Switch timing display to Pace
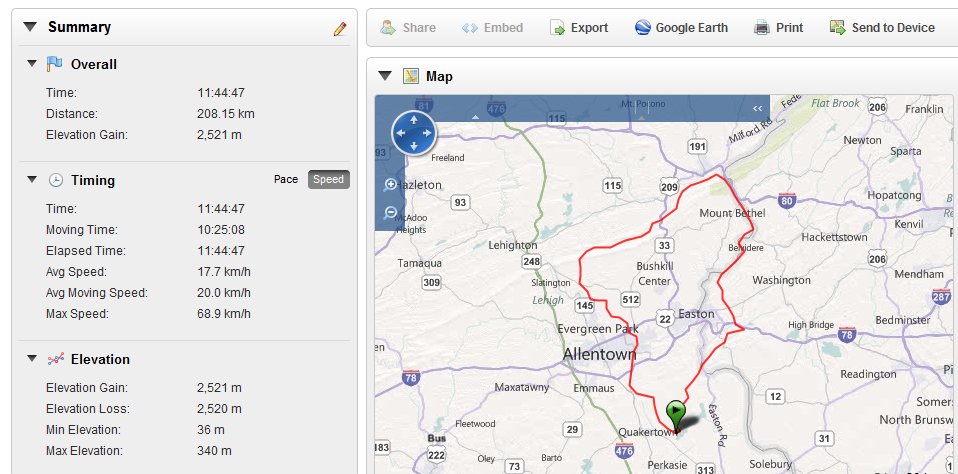The height and width of the screenshot is (474, 958). coord(286,180)
